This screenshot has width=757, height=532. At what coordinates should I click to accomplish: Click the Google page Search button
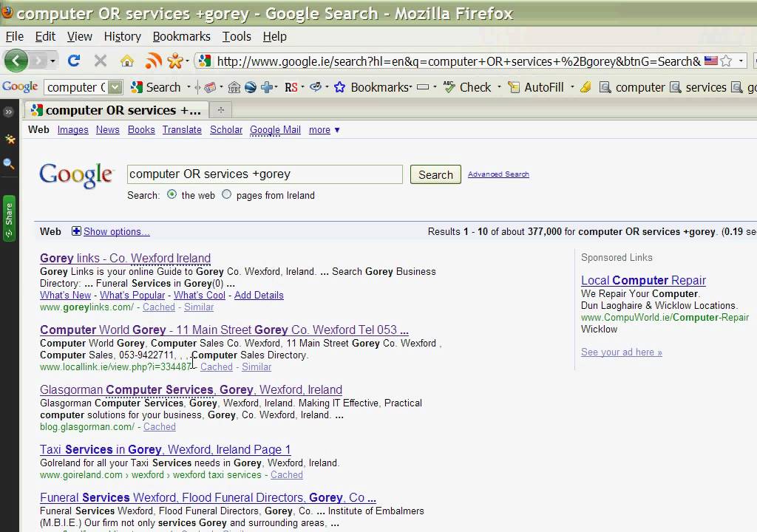(435, 175)
